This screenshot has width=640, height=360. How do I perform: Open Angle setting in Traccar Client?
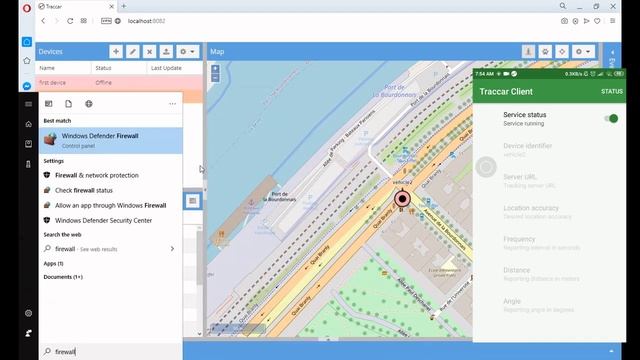[x=549, y=305]
